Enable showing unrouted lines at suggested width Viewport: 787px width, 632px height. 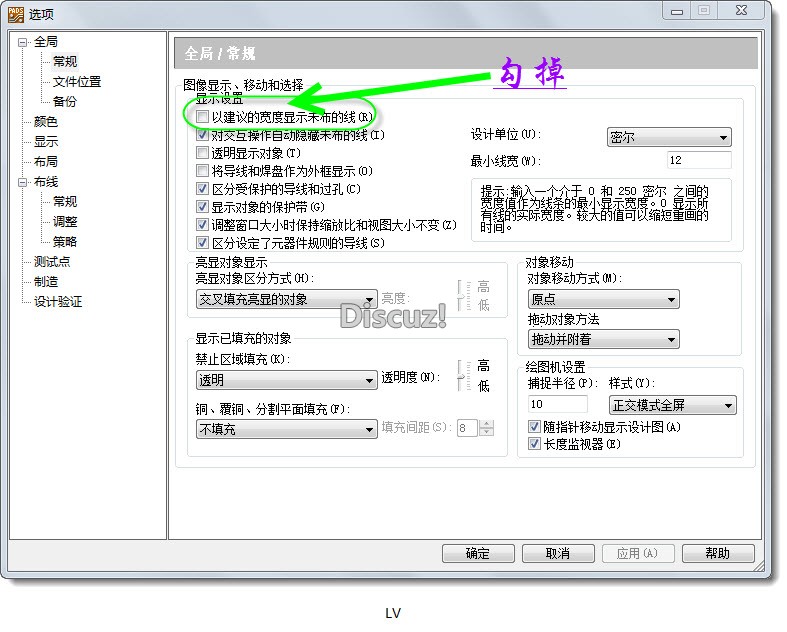[x=202, y=117]
